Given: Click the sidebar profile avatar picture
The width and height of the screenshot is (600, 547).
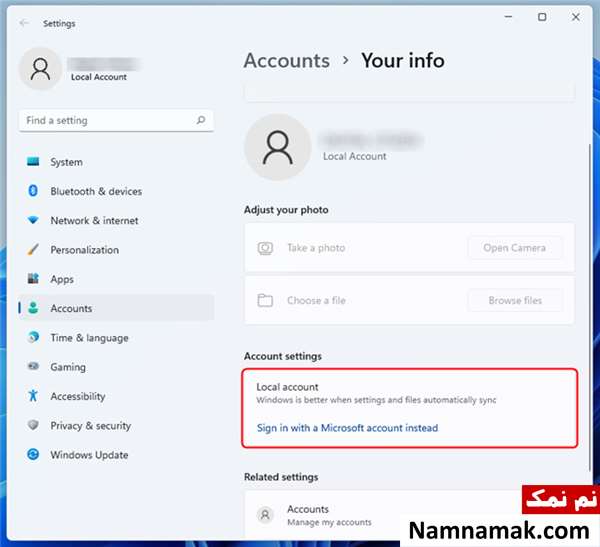Looking at the screenshot, I should pos(40,69).
